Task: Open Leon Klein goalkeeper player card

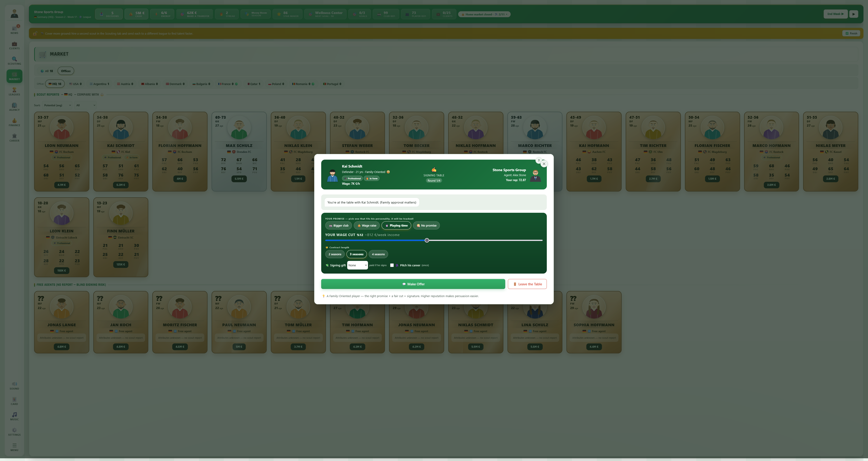Action: [x=62, y=237]
